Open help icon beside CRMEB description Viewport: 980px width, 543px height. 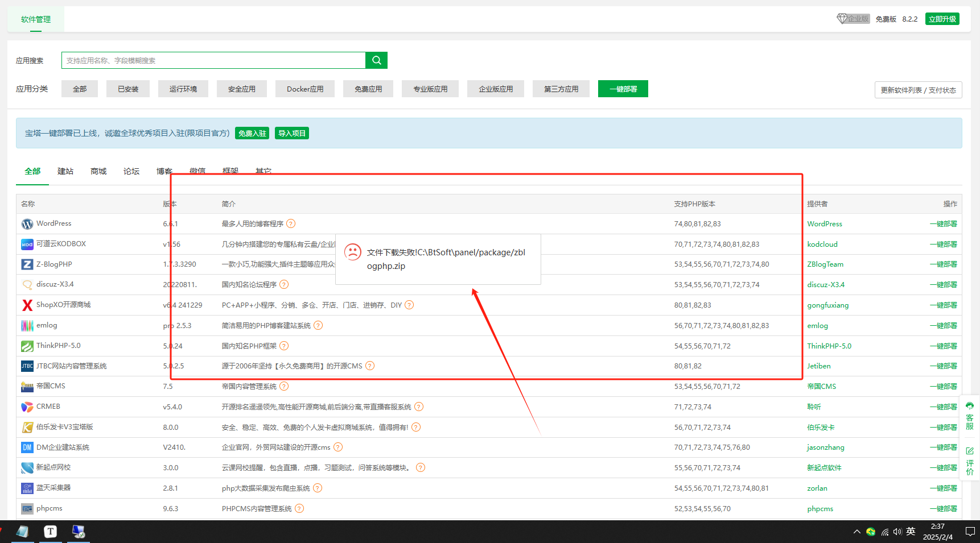tap(419, 407)
